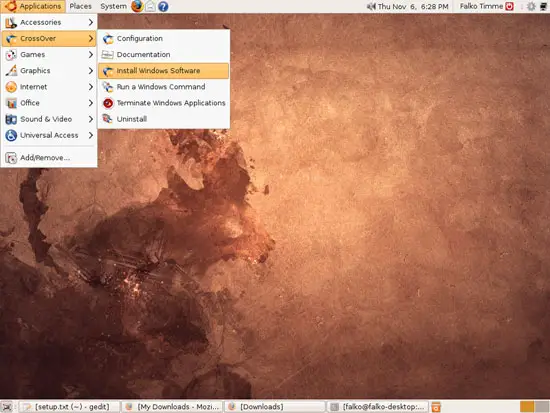Select Run a Windows Command

click(163, 87)
